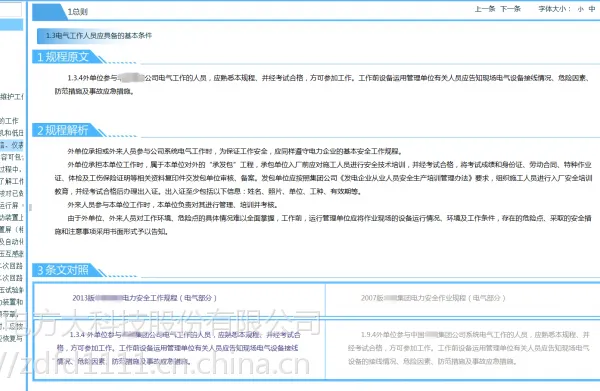
Task: Click the search box at top of sidebar
Action: tap(11, 9)
